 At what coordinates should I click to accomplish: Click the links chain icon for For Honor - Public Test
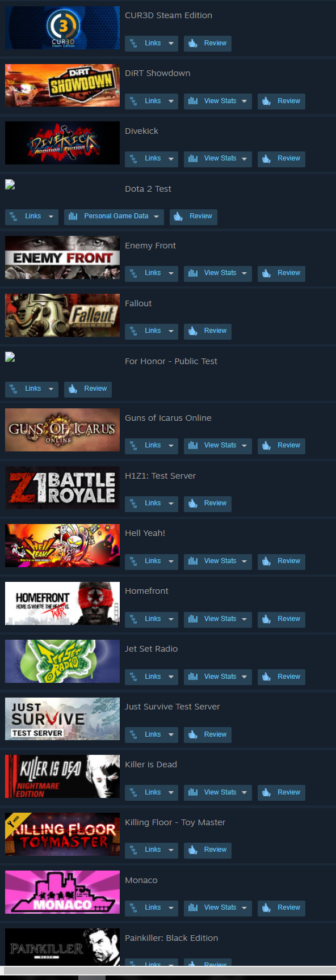coord(14,389)
